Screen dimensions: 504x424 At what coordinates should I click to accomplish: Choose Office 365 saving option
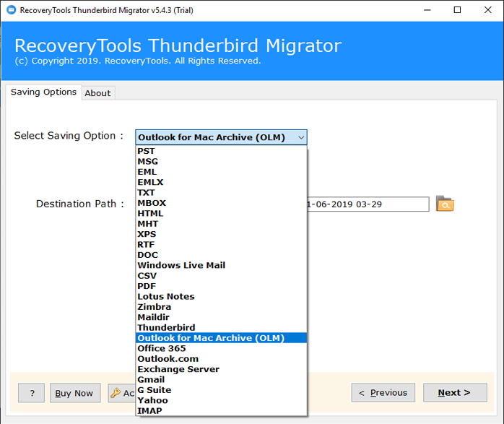[221, 348]
